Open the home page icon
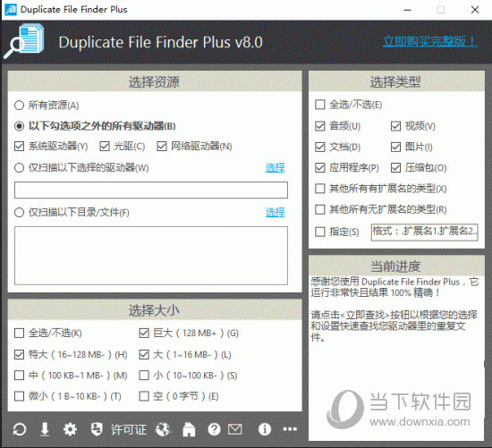Image resolution: width=492 pixels, height=448 pixels. (189, 429)
